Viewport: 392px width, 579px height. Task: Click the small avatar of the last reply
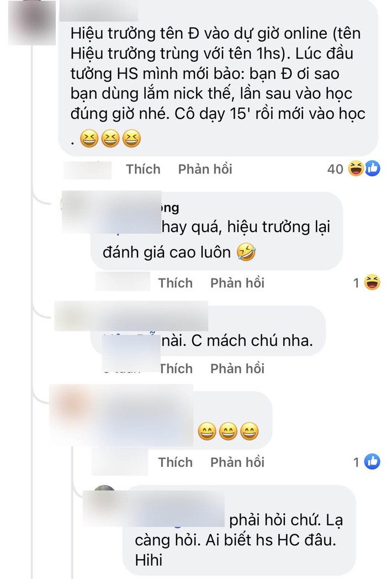pyautogui.click(x=104, y=488)
